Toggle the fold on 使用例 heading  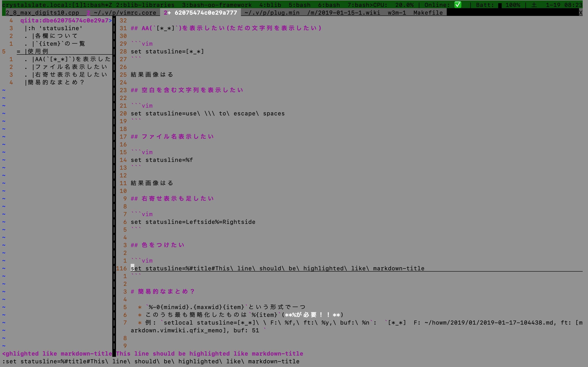18,51
